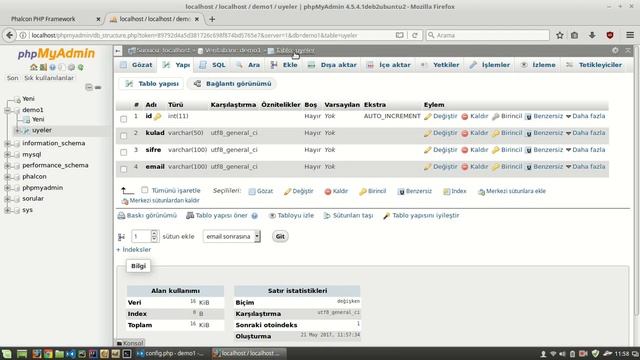Screen dimensions: 640x360
Task: Open navigation panel reload icon
Action: pyautogui.click(x=81, y=67)
